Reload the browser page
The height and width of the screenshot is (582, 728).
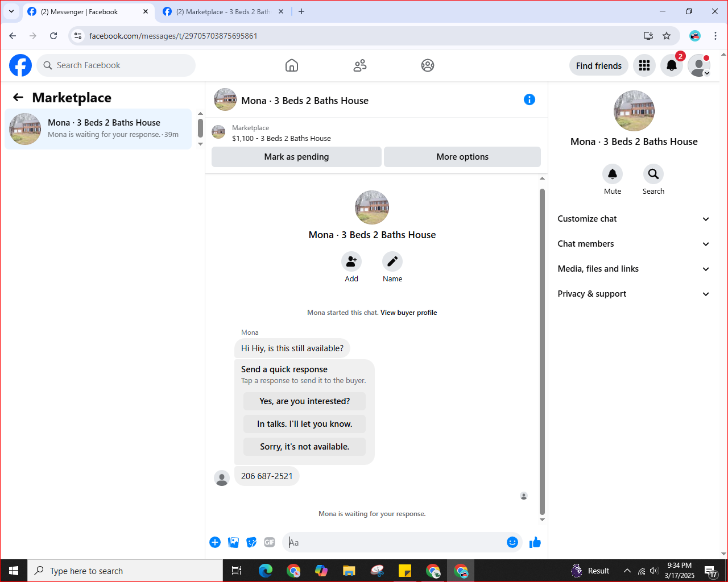(x=53, y=36)
